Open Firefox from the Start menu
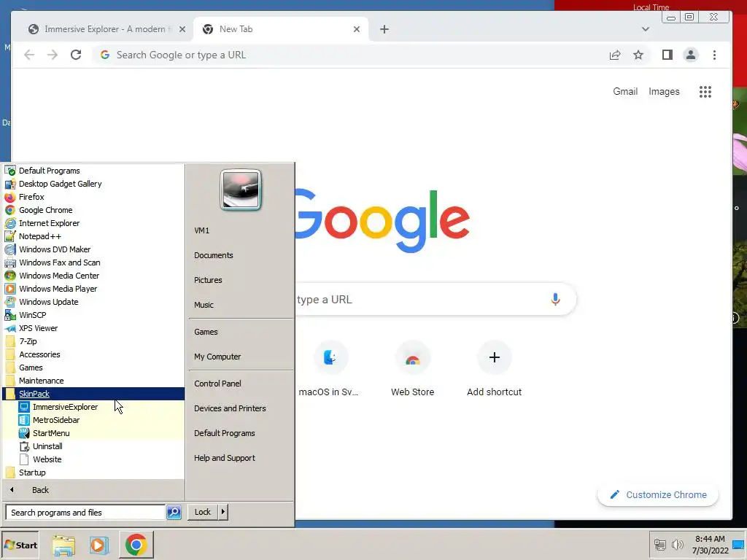The width and height of the screenshot is (747, 560). pyautogui.click(x=93, y=197)
